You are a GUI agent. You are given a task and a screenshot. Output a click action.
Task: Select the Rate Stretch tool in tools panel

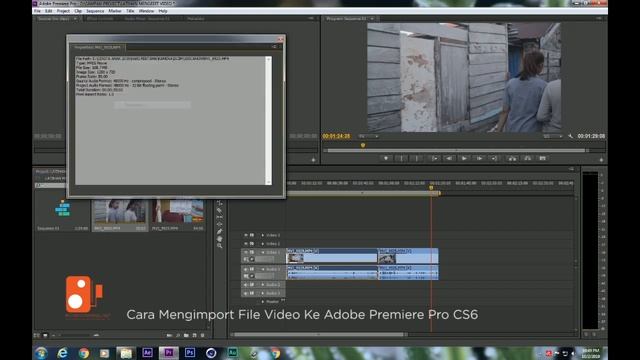(x=220, y=203)
